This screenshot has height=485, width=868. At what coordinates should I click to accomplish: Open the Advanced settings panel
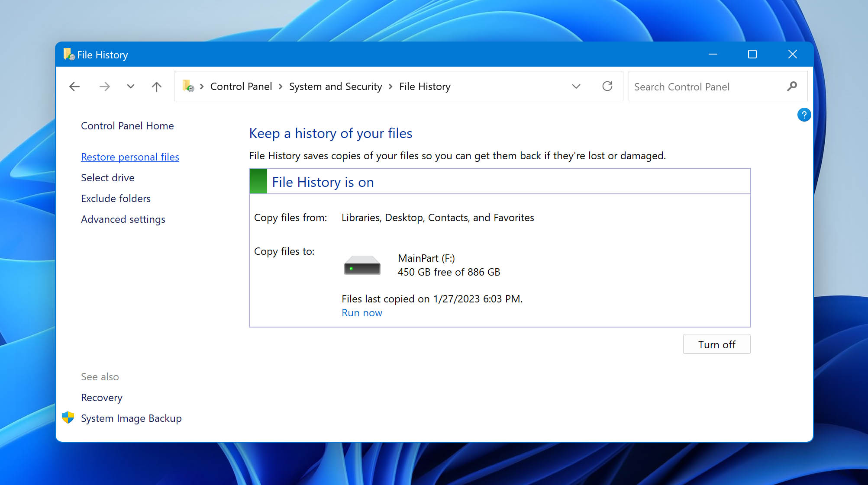point(123,218)
